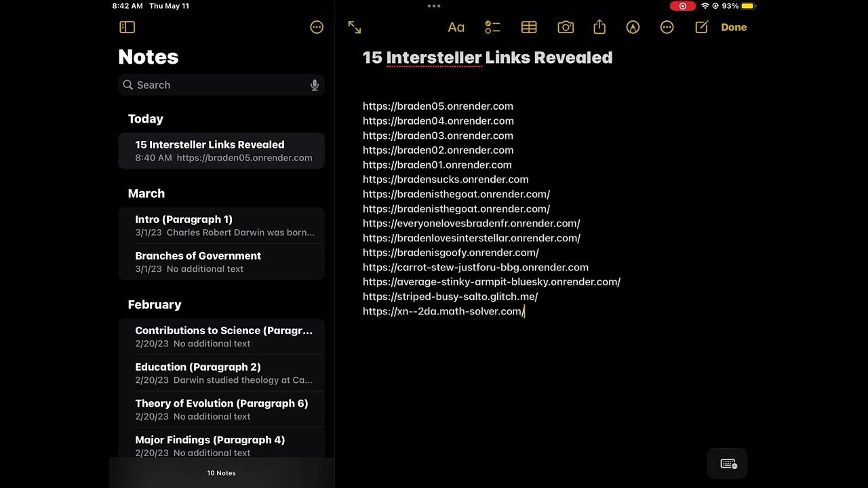Tap the Wi-Fi status icon

(x=705, y=5)
